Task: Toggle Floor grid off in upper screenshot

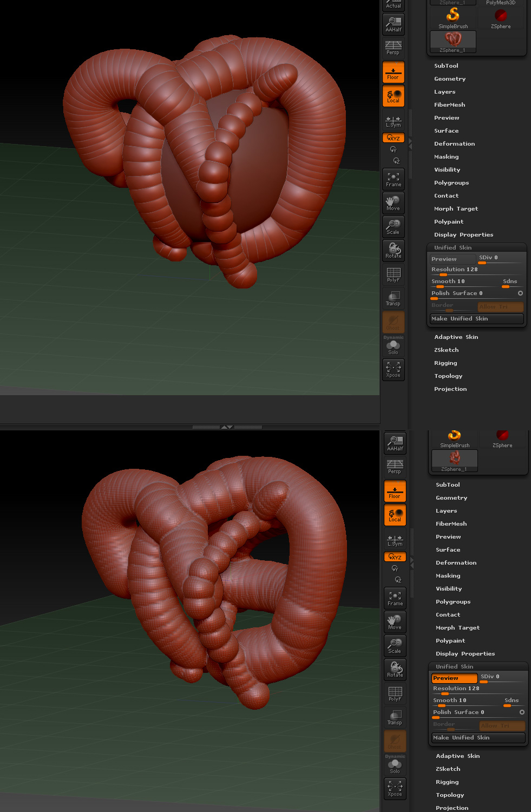Action: point(394,72)
